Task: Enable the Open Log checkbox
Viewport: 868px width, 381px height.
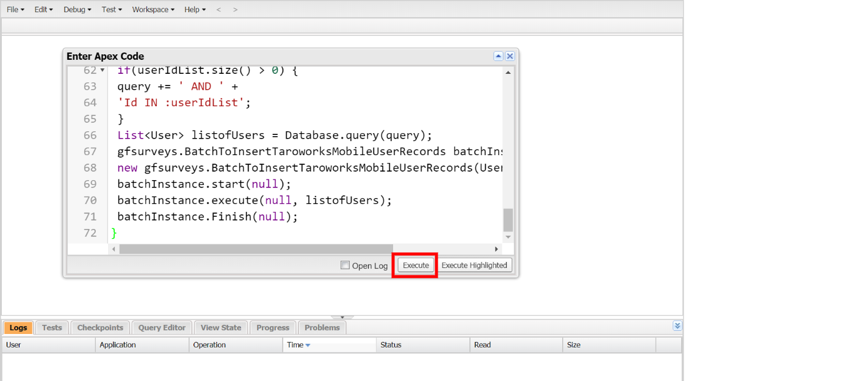Action: pyautogui.click(x=345, y=265)
